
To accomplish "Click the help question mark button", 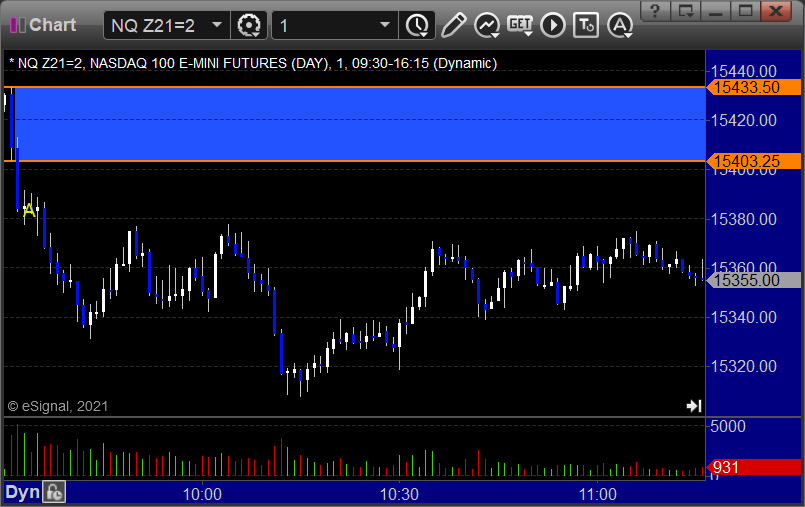I will point(655,11).
